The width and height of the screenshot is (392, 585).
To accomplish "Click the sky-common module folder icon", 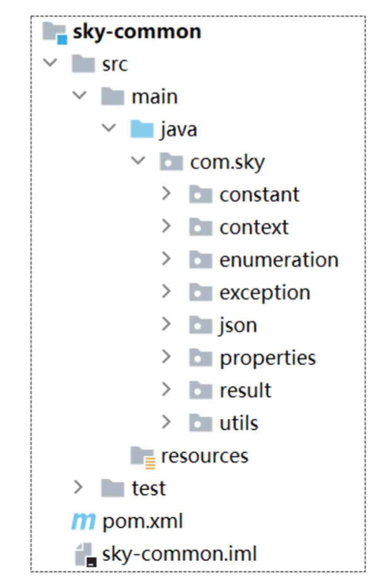I will point(54,32).
